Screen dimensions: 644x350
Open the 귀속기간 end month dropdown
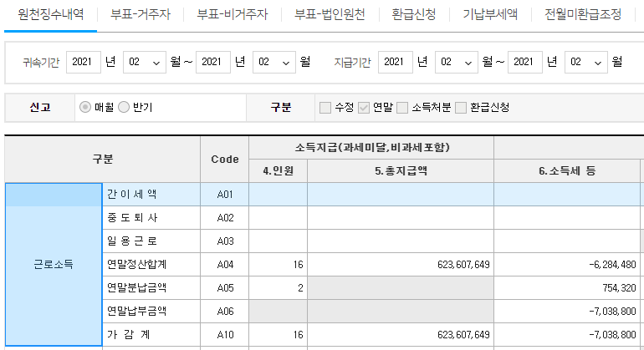click(274, 62)
